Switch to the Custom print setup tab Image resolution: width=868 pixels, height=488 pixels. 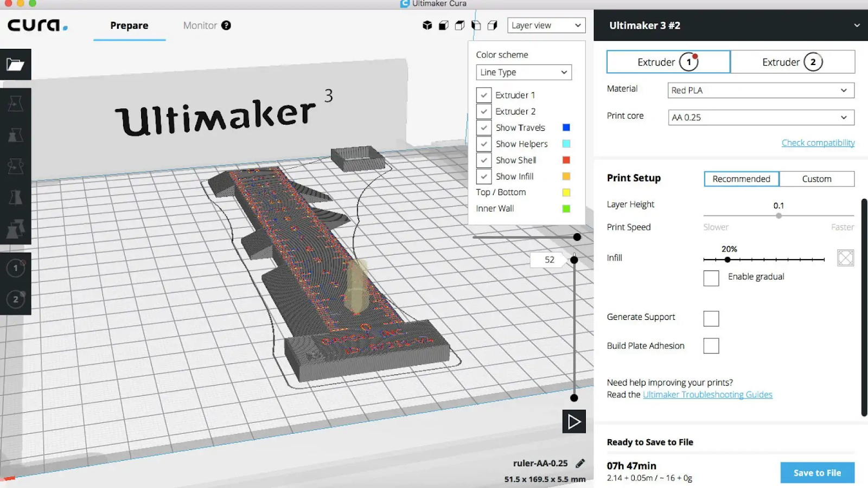(816, 179)
